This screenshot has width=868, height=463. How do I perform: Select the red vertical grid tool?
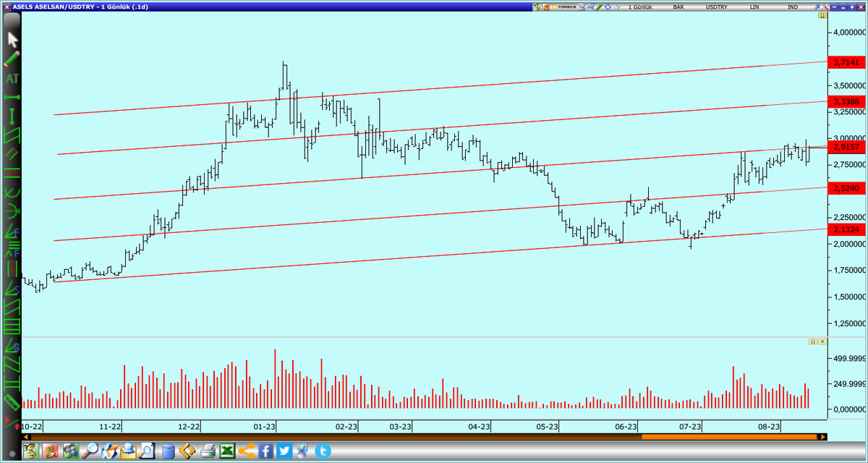(x=12, y=268)
